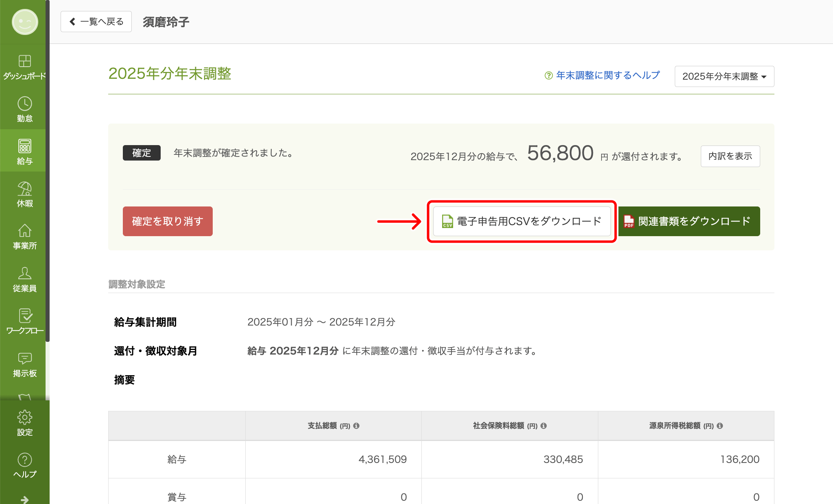The image size is (833, 504).
Task: Download 電子申告用CSV file
Action: pyautogui.click(x=522, y=221)
